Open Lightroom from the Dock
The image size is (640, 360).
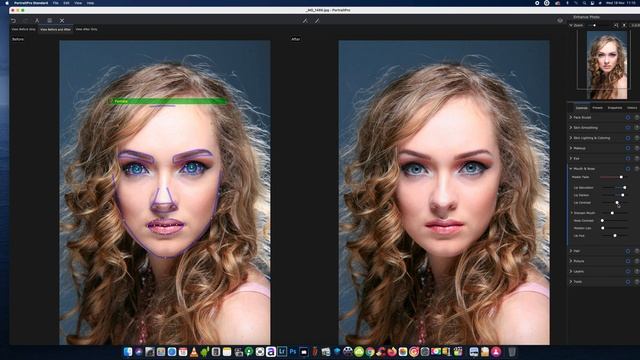(282, 351)
